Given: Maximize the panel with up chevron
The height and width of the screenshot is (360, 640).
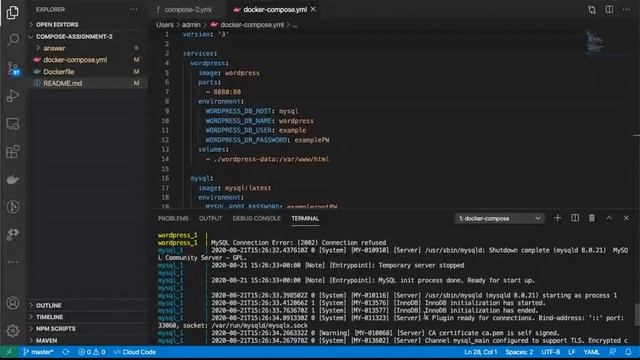Looking at the screenshot, I should 609,218.
